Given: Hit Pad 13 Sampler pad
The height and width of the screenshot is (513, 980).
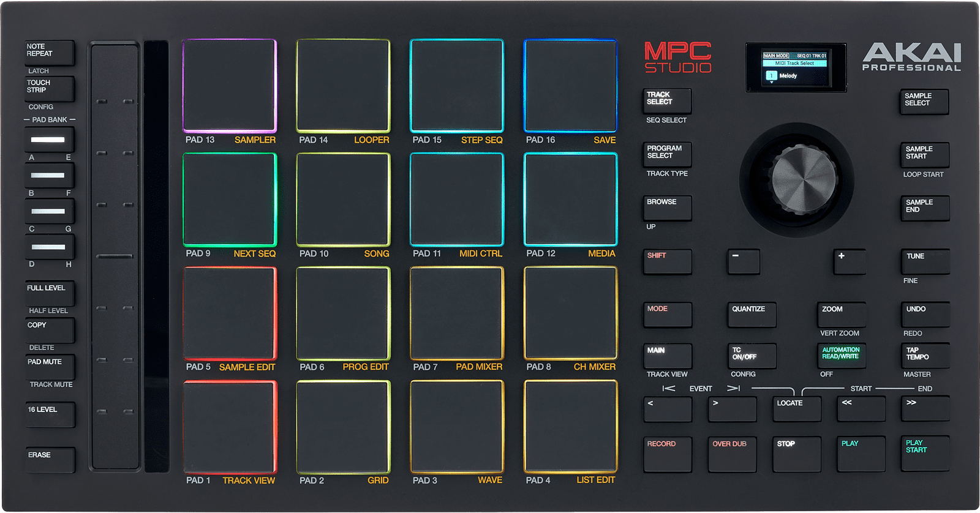Looking at the screenshot, I should coord(230,86).
